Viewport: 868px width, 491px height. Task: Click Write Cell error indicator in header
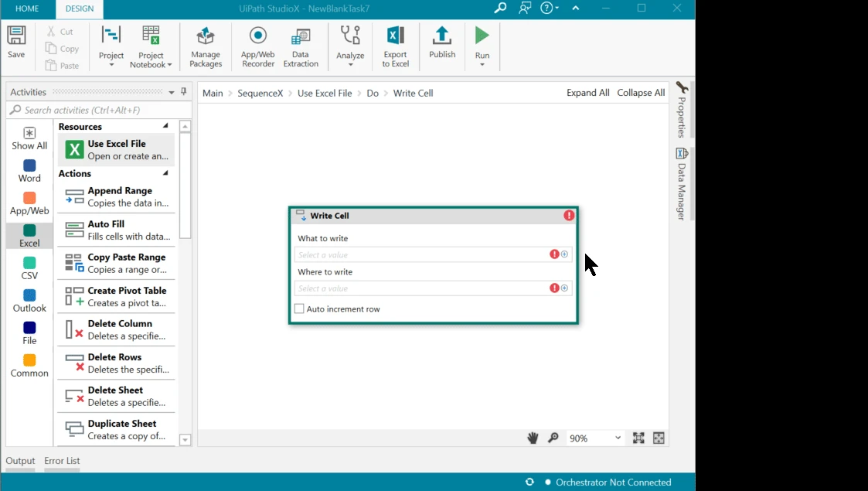pyautogui.click(x=569, y=215)
